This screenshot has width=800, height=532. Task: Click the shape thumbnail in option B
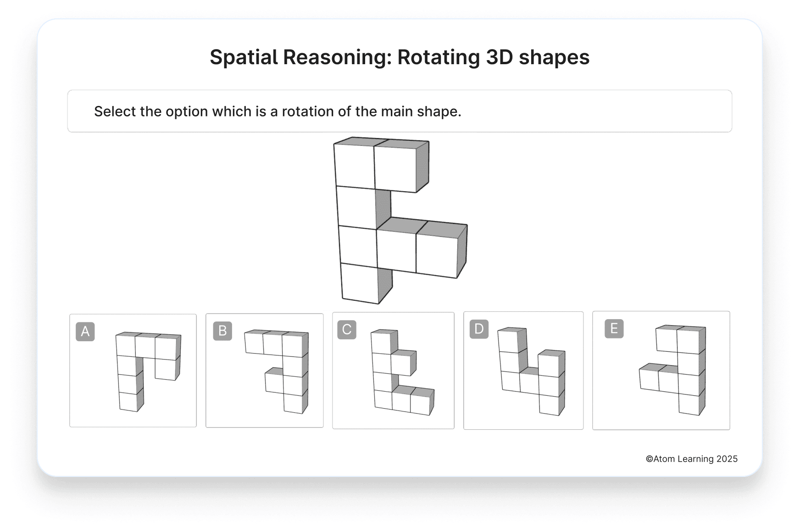click(275, 371)
